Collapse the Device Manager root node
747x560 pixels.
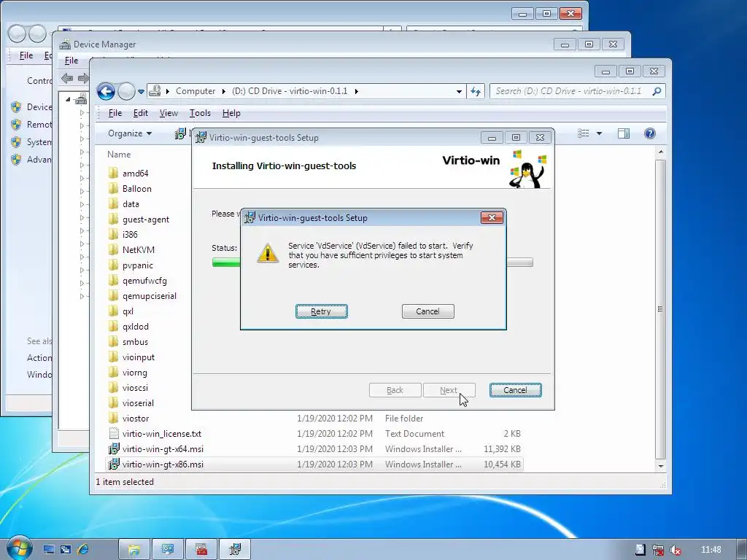click(x=68, y=99)
